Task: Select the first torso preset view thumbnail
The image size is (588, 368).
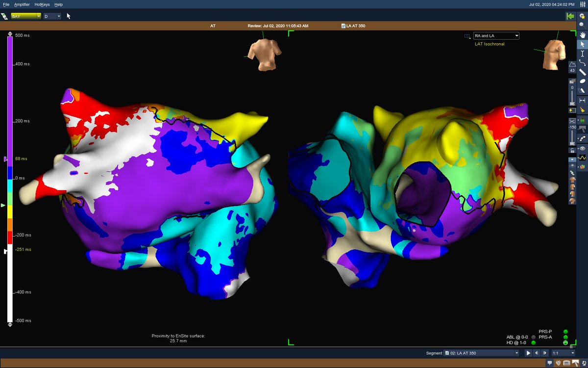Action: (572, 180)
